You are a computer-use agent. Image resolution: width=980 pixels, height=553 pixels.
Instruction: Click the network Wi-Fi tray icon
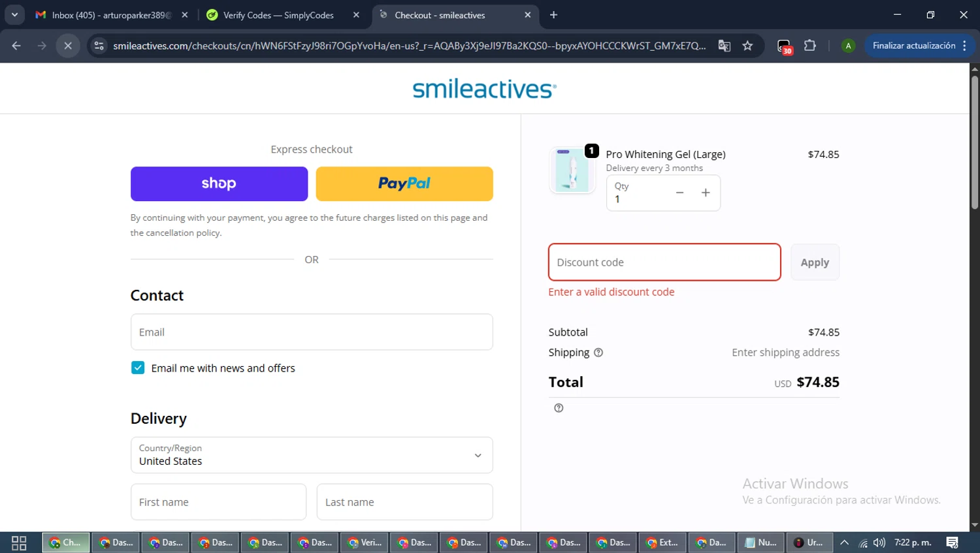[863, 543]
